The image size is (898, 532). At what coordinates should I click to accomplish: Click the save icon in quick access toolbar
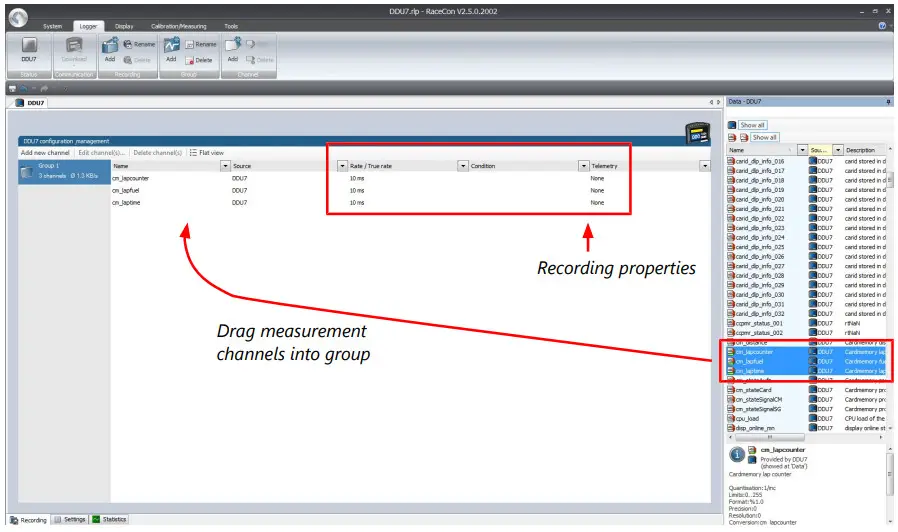point(13,88)
